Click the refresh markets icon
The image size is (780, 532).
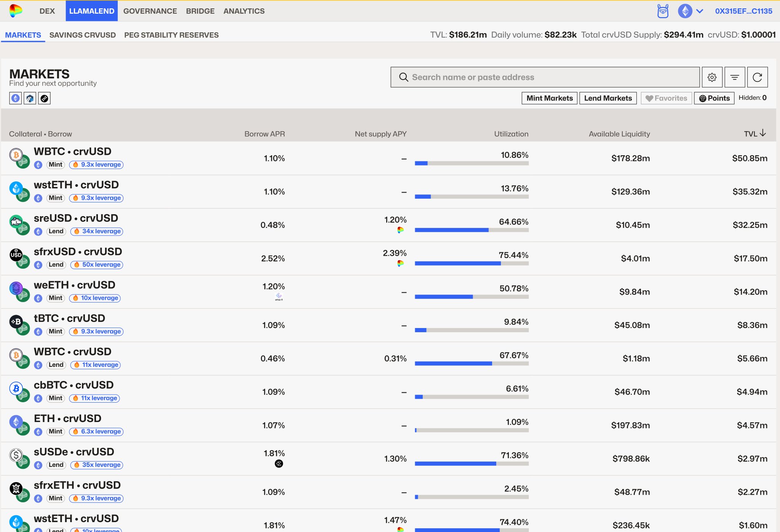pyautogui.click(x=757, y=77)
